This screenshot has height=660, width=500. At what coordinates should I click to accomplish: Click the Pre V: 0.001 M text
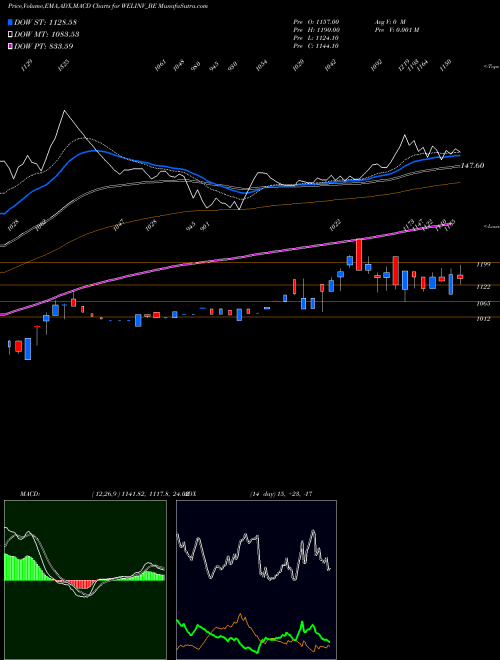[396, 30]
